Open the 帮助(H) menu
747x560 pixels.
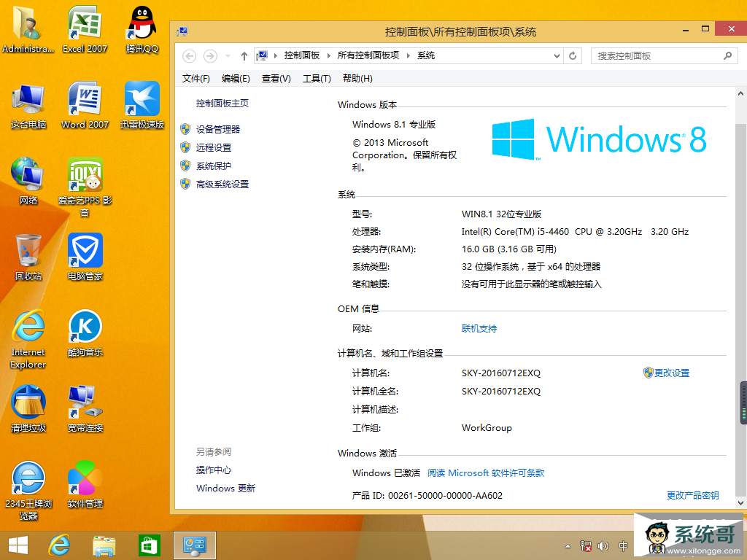[357, 78]
